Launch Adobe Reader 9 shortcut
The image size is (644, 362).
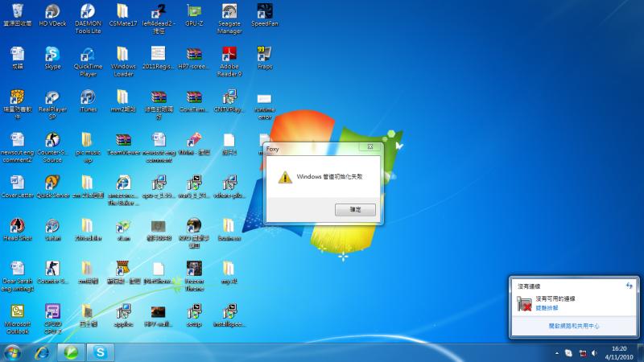[x=229, y=62]
